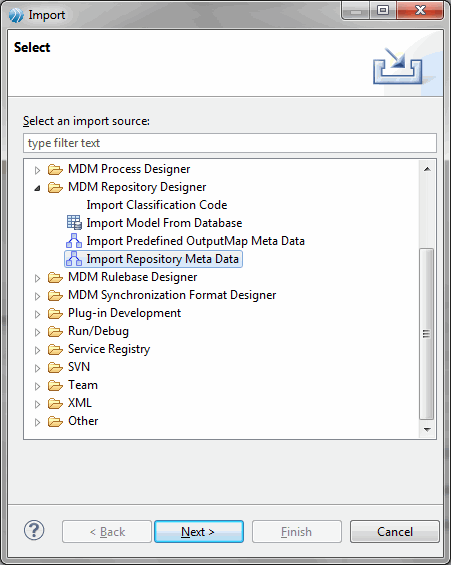Image resolution: width=451 pixels, height=565 pixels.
Task: Focus the type filter text field
Action: click(x=230, y=143)
